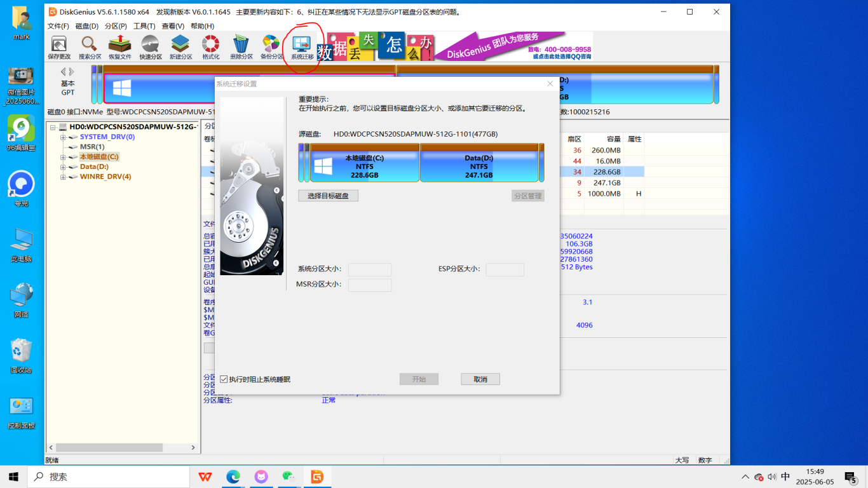Viewport: 868px width, 488px height.
Task: Click the 开始 start button
Action: [x=419, y=379]
